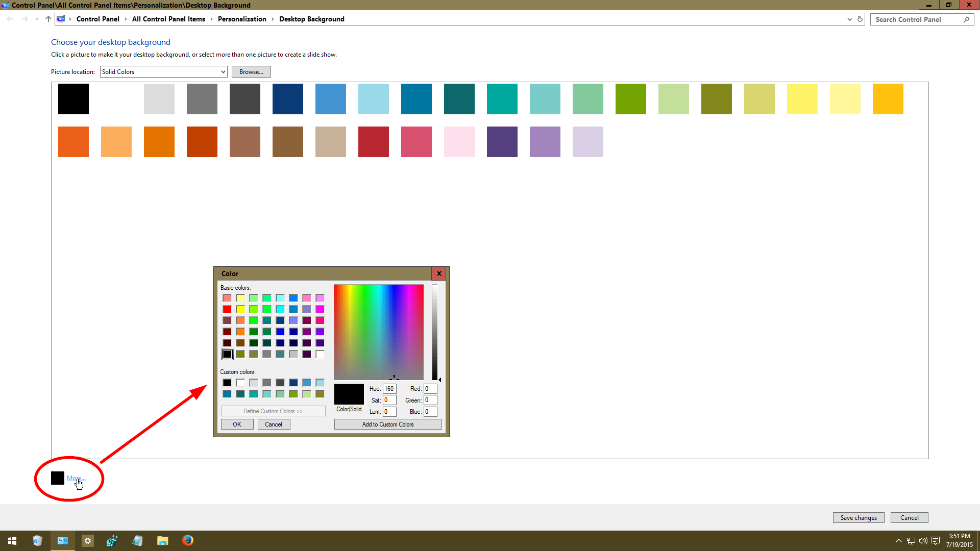Image resolution: width=980 pixels, height=551 pixels.
Task: Click the dark purple solid color
Action: (502, 141)
